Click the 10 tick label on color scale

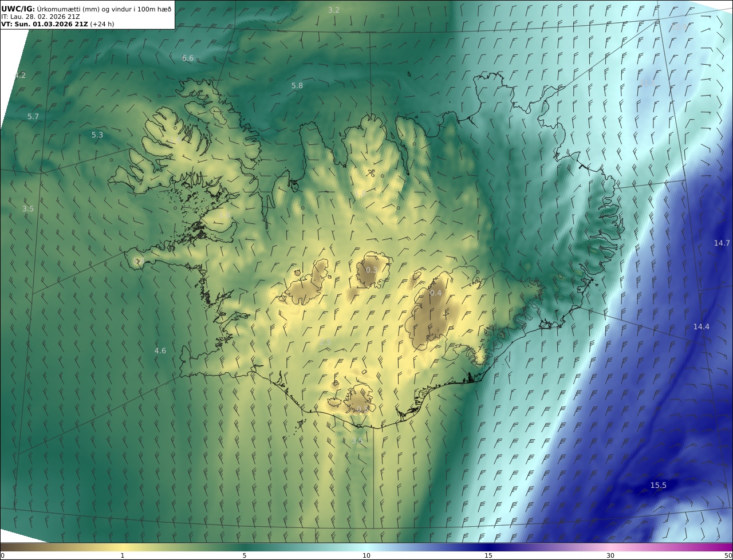coord(366,555)
